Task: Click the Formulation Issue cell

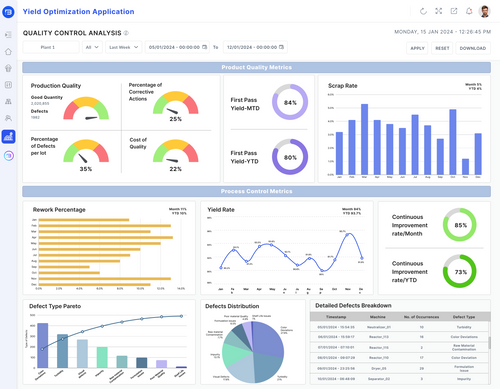Action: click(x=464, y=368)
